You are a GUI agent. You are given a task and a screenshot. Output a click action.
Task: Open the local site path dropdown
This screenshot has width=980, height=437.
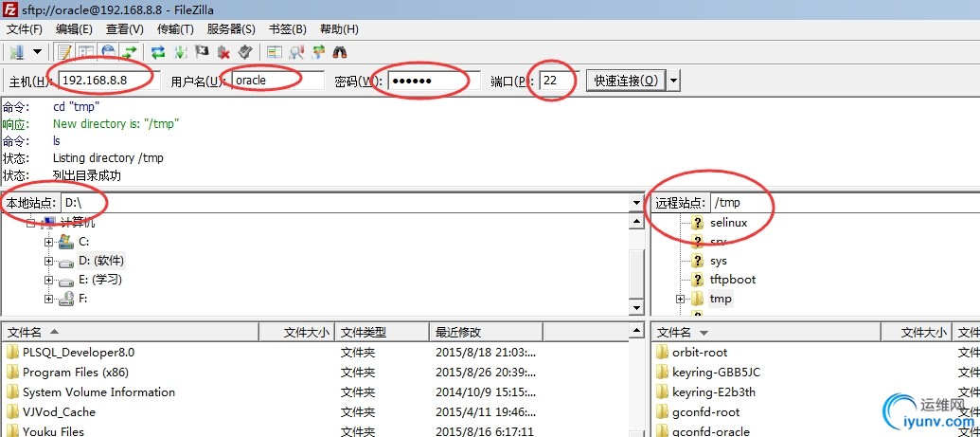[637, 203]
